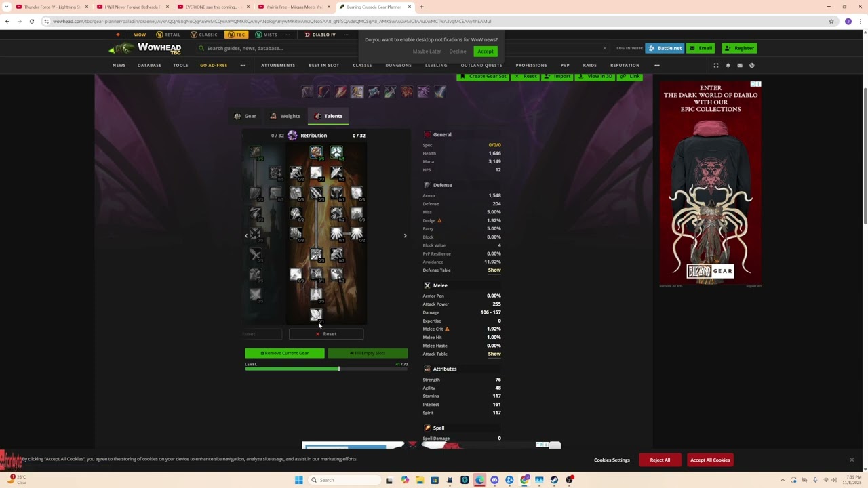Switch to the Weights tab
The image size is (868, 488).
tap(285, 116)
